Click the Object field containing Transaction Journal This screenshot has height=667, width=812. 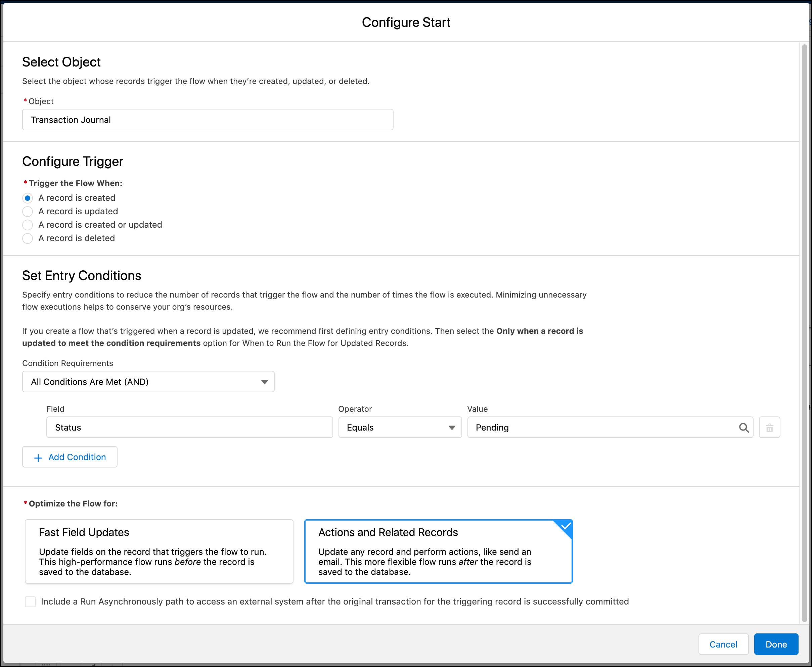pos(208,120)
